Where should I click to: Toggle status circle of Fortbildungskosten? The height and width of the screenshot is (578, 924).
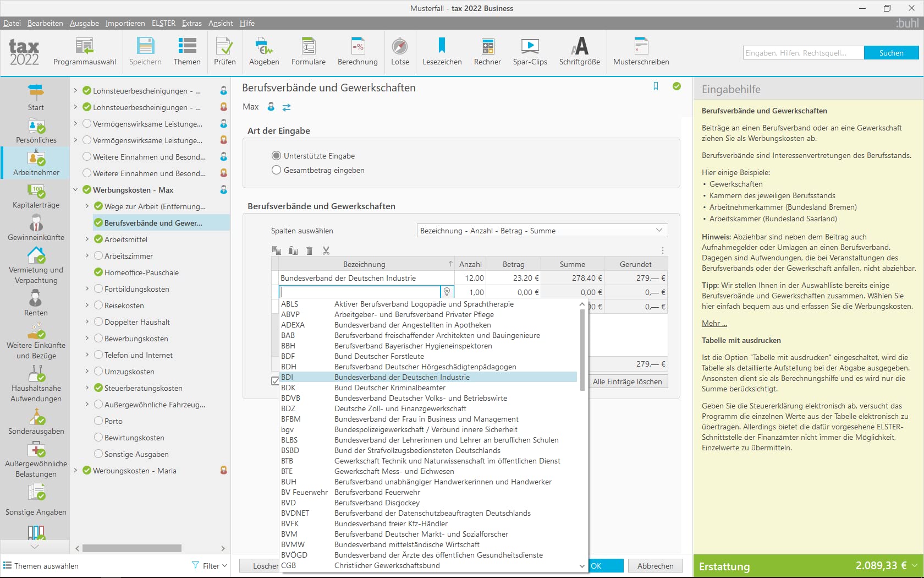coord(98,289)
